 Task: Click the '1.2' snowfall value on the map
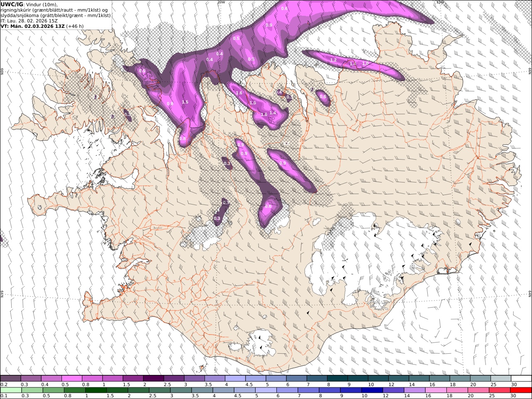(333, 60)
